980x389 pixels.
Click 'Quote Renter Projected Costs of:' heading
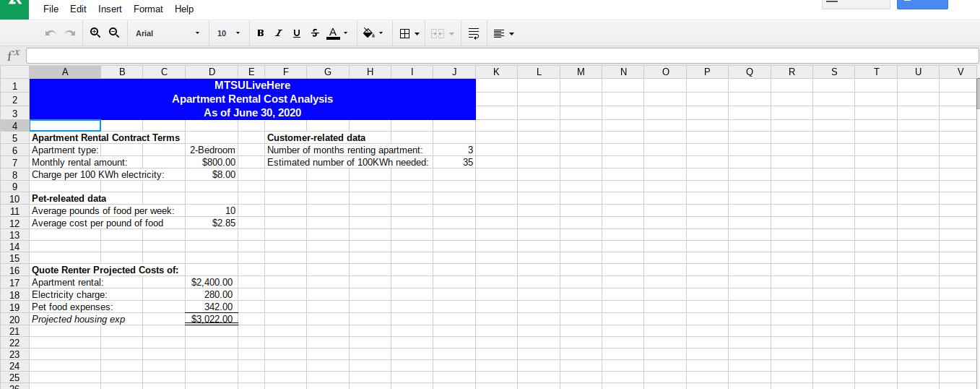tap(105, 270)
